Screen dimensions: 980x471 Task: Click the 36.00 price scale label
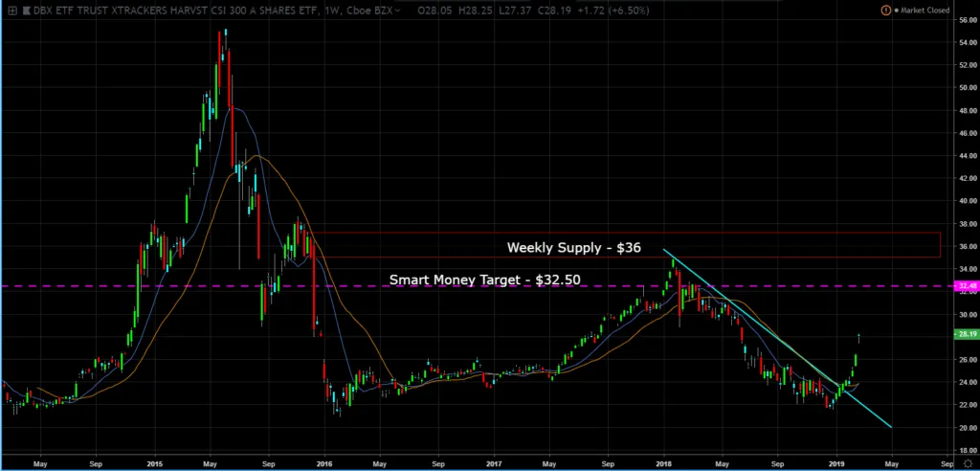(x=968, y=246)
